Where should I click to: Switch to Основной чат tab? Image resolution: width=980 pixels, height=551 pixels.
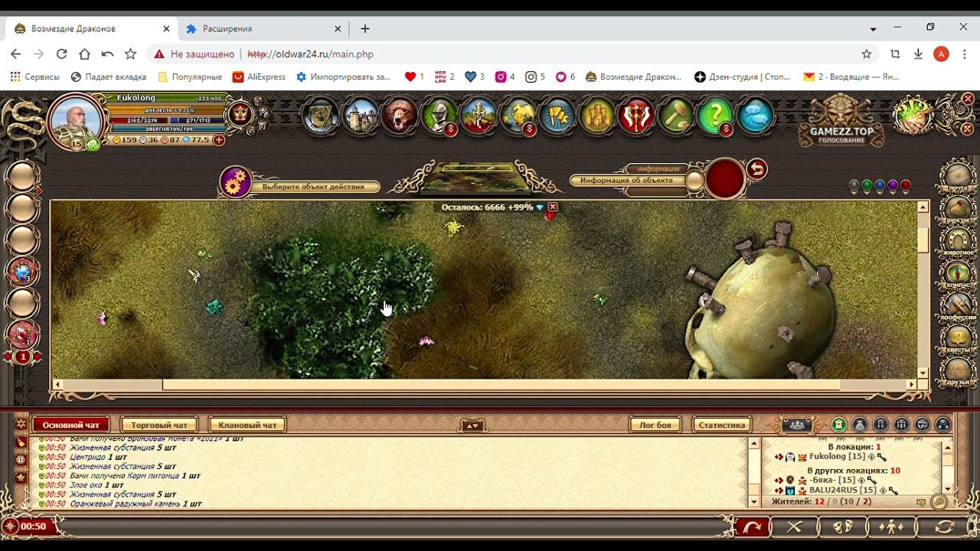point(71,425)
